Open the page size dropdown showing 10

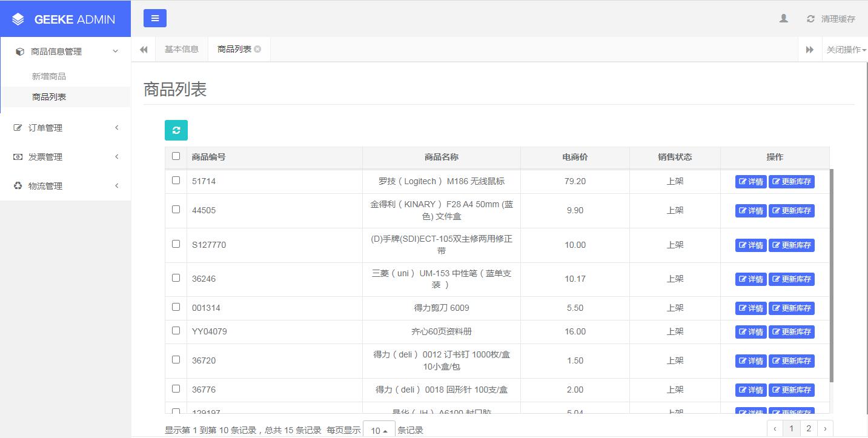click(379, 430)
